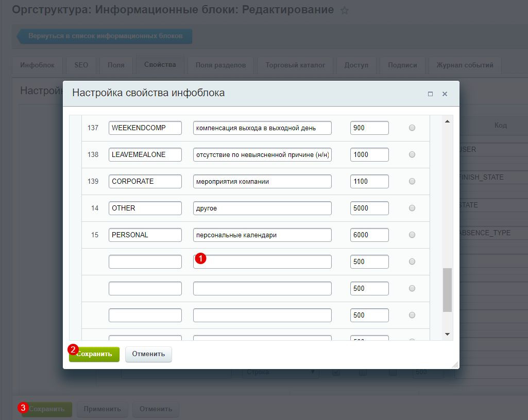Add page to favorites with star icon
Image resolution: width=528 pixels, height=420 pixels.
[x=344, y=10]
